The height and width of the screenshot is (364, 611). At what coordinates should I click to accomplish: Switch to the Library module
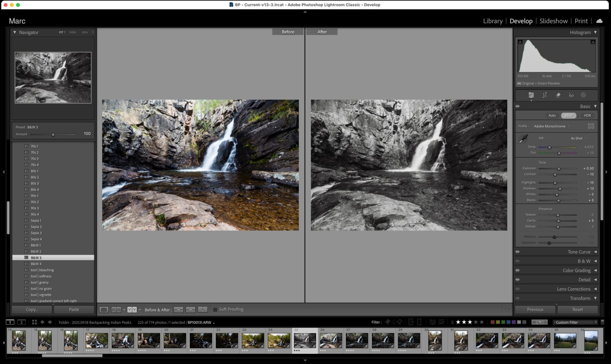coord(492,21)
